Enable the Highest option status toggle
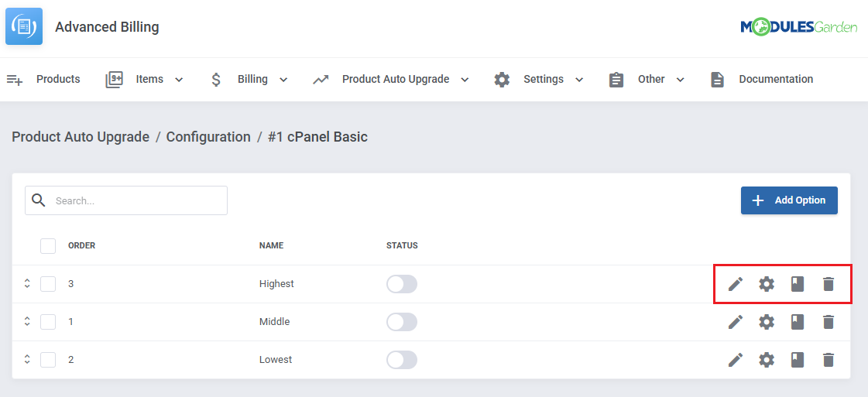This screenshot has height=397, width=868. (x=402, y=284)
